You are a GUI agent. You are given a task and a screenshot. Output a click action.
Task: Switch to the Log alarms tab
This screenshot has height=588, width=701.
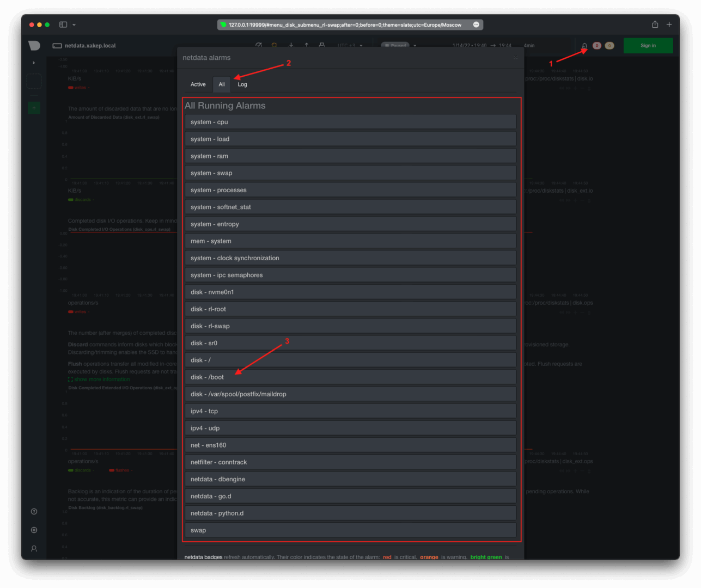(x=242, y=84)
